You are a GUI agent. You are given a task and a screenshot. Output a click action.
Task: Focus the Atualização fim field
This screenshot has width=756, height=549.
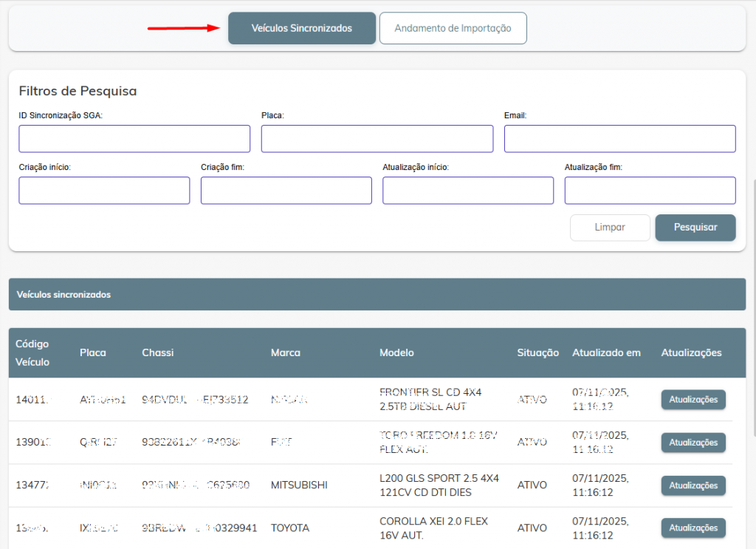650,191
